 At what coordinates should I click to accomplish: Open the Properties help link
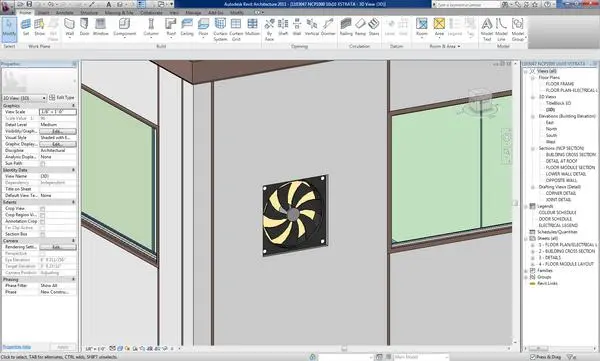click(17, 347)
